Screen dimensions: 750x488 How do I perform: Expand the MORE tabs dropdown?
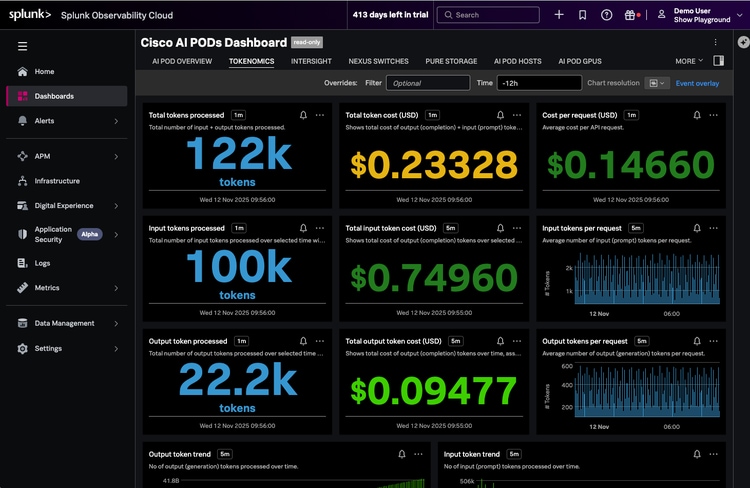click(x=688, y=61)
